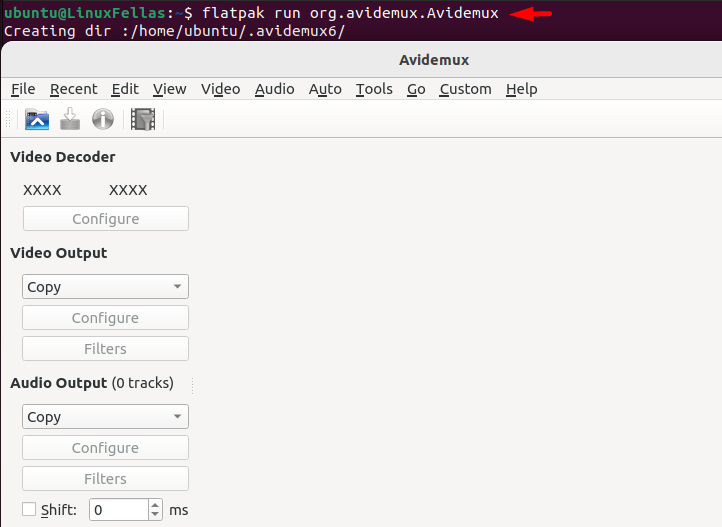722x527 pixels.
Task: Open the Go menu
Action: pos(416,89)
